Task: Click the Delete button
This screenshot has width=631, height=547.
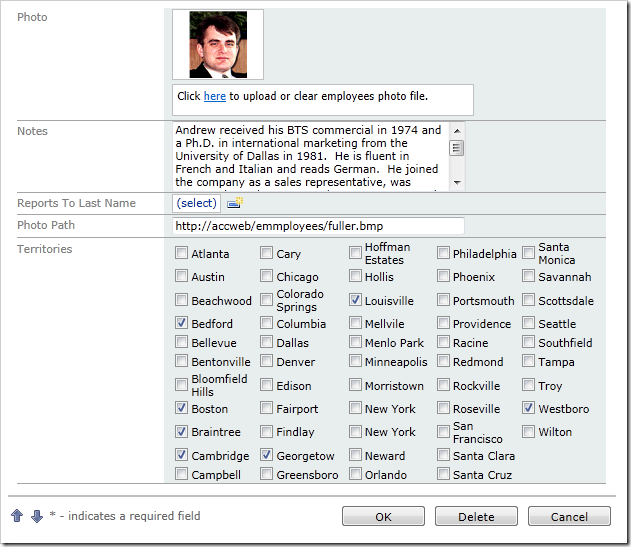Action: (476, 516)
